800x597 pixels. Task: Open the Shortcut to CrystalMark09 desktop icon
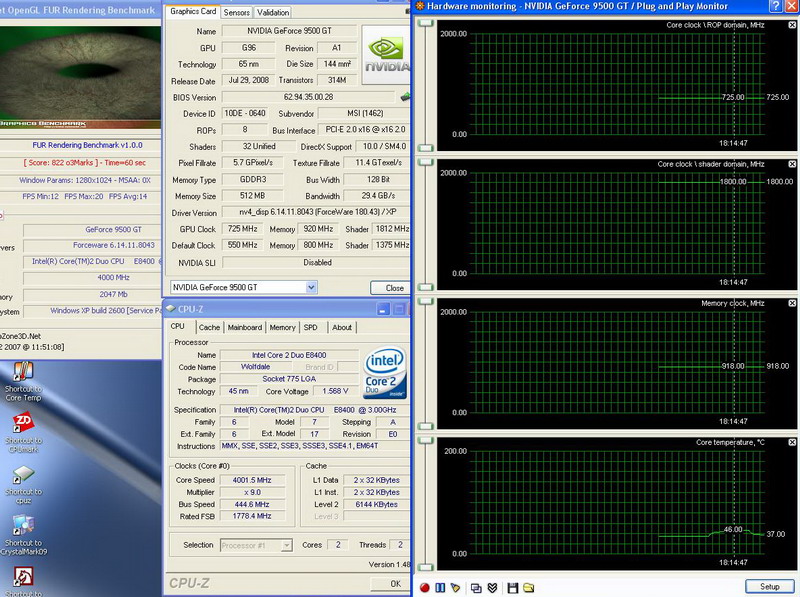click(x=23, y=535)
